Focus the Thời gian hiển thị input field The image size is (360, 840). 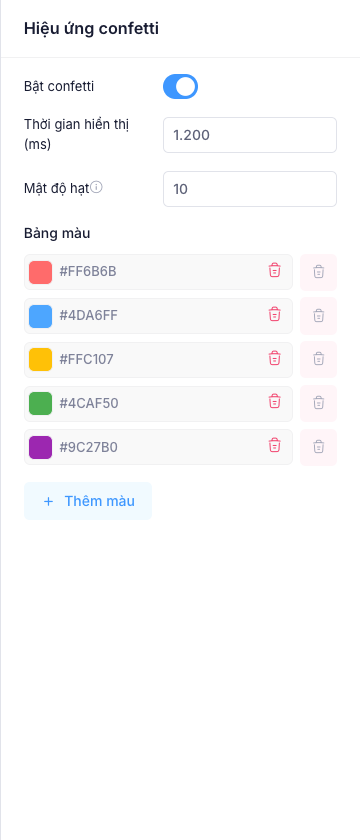click(x=250, y=135)
